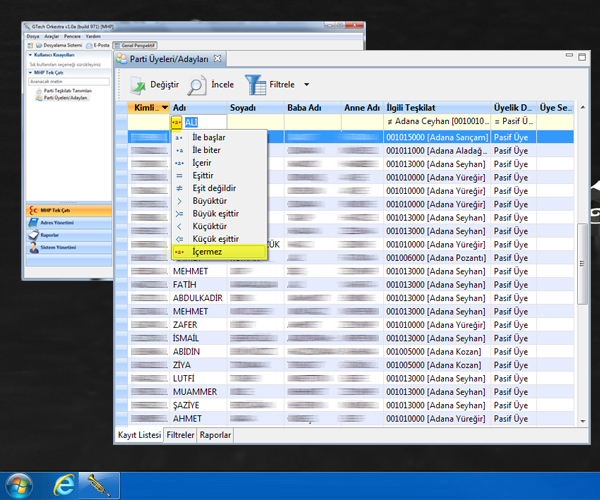Maximize the editor panel via top-right icon
The image size is (600, 500).
[x=582, y=57]
